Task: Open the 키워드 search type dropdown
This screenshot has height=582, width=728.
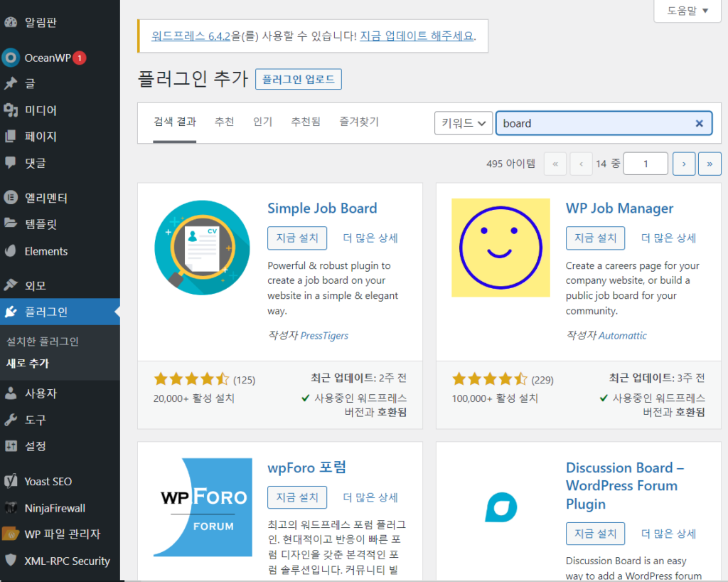Action: [x=464, y=123]
